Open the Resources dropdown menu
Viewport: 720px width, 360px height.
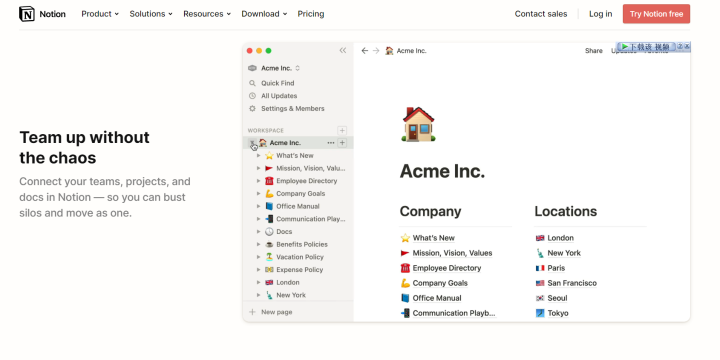pos(207,14)
